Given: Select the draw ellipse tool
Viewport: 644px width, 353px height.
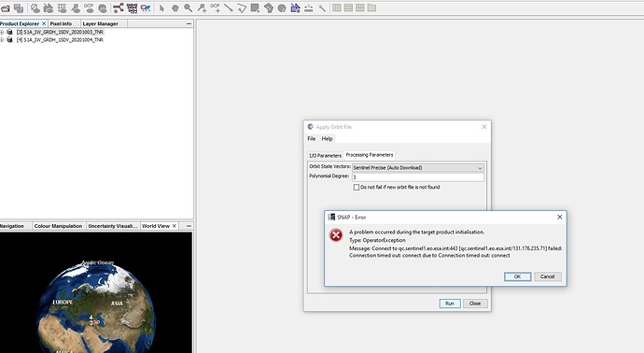Looking at the screenshot, I should click(x=282, y=7).
